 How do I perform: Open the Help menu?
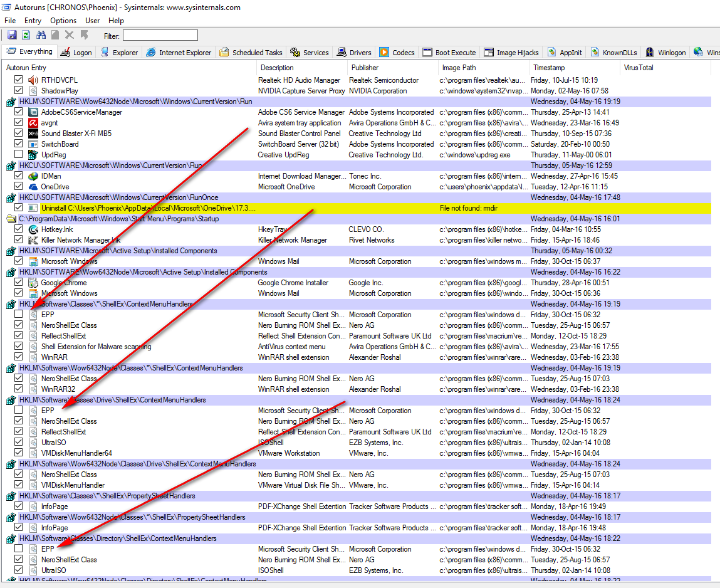(116, 21)
